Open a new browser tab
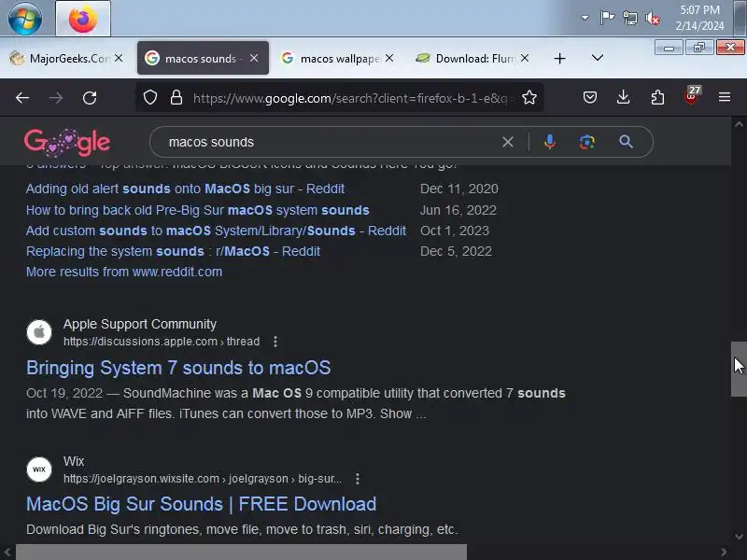The image size is (747, 560). coord(559,59)
